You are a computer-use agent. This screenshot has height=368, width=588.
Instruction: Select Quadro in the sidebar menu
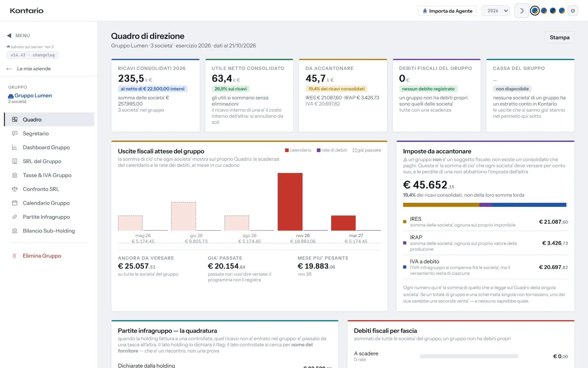click(49, 120)
